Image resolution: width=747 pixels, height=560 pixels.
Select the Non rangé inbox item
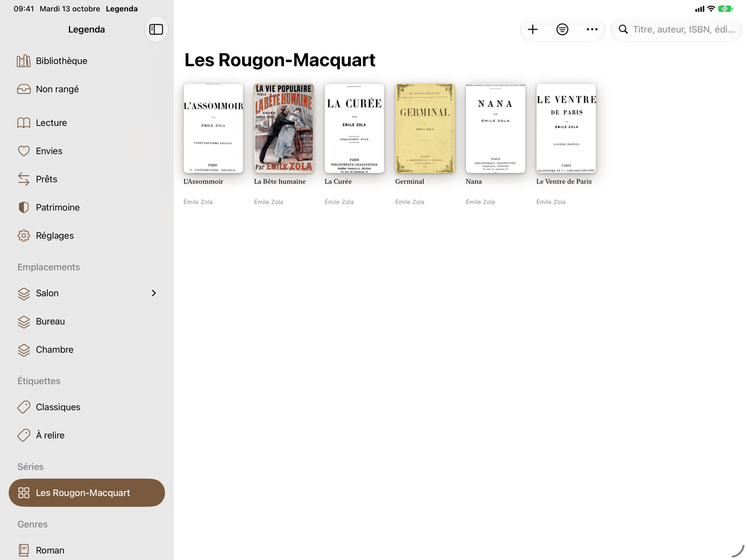tap(87, 89)
